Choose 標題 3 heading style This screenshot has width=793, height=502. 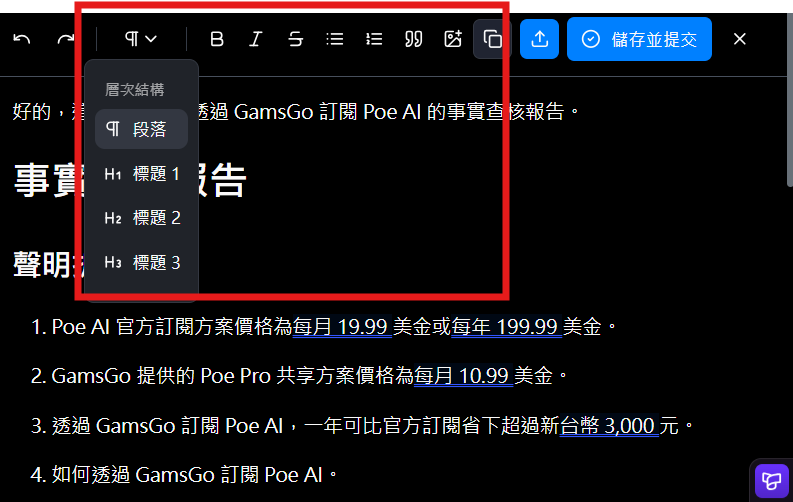(x=141, y=263)
